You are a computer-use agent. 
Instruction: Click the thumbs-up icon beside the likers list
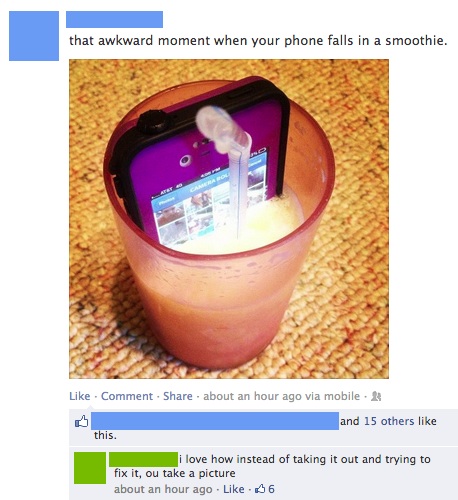point(82,421)
